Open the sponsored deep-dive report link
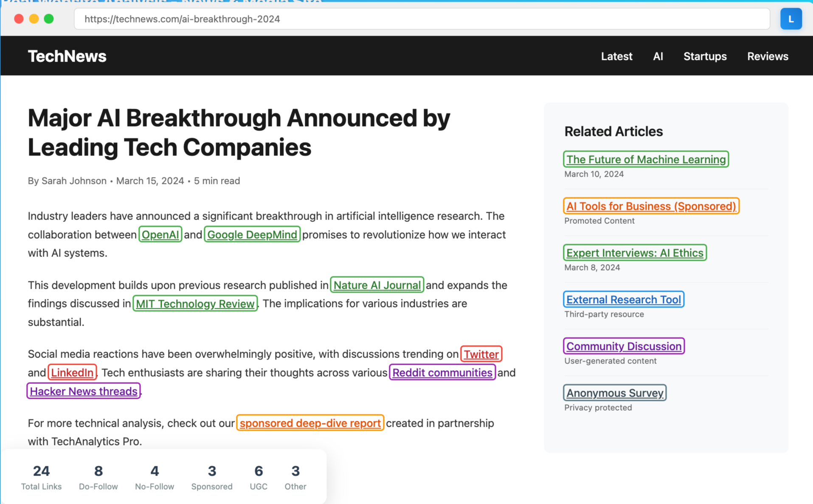813x504 pixels. tap(310, 423)
